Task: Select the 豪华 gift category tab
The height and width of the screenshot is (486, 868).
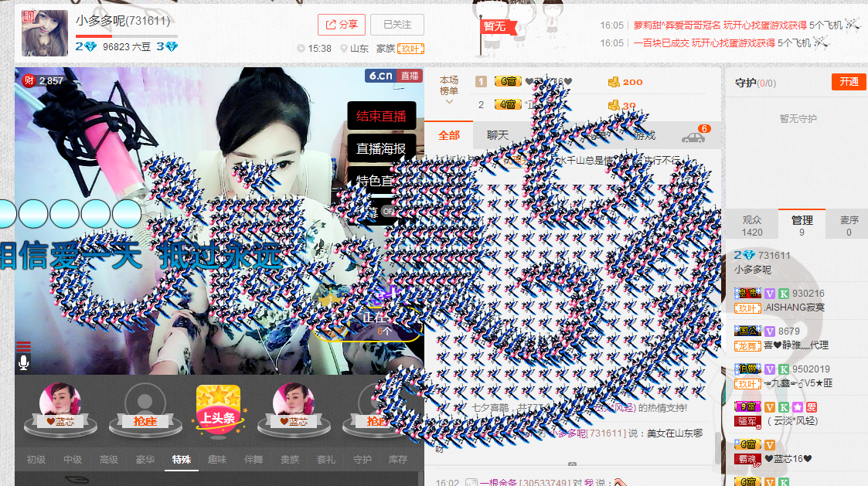Action: pyautogui.click(x=145, y=460)
